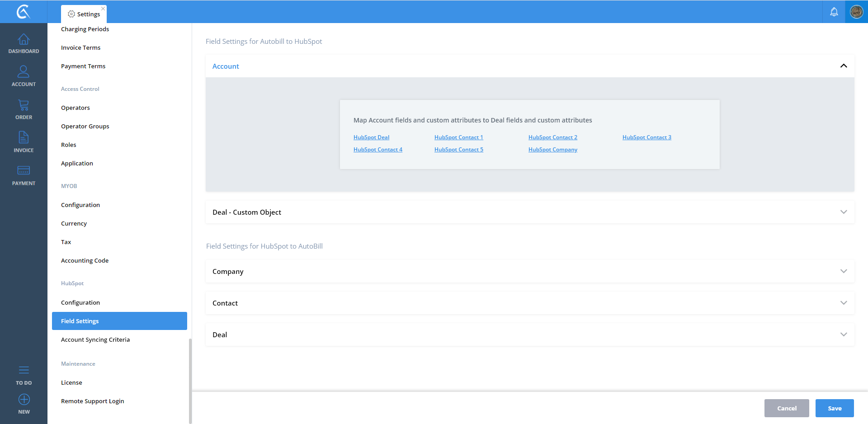Select Account Syncing Criteria menu item
This screenshot has height=424, width=868.
tap(95, 339)
